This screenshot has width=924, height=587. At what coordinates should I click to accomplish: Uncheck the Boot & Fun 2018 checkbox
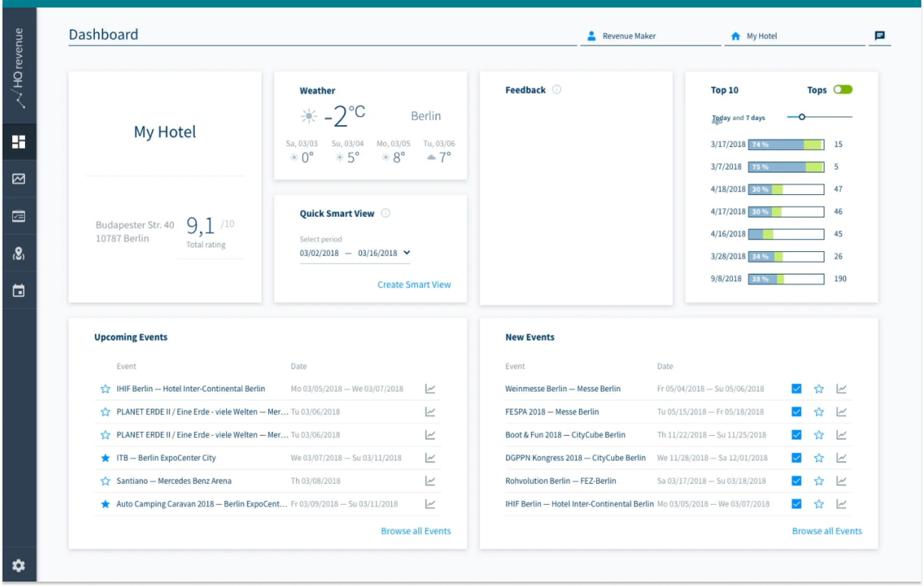[x=796, y=435]
